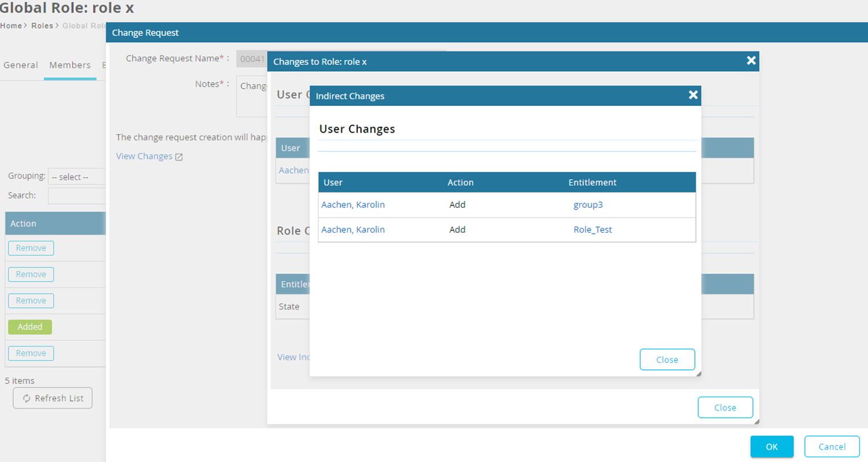The height and width of the screenshot is (462, 868).
Task: Cancel the Change Request dialog
Action: pyautogui.click(x=832, y=446)
